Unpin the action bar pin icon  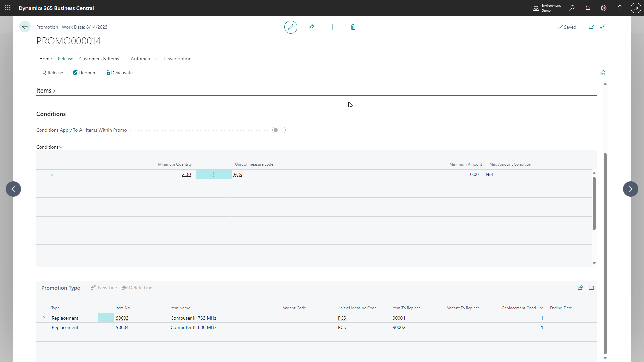(602, 73)
